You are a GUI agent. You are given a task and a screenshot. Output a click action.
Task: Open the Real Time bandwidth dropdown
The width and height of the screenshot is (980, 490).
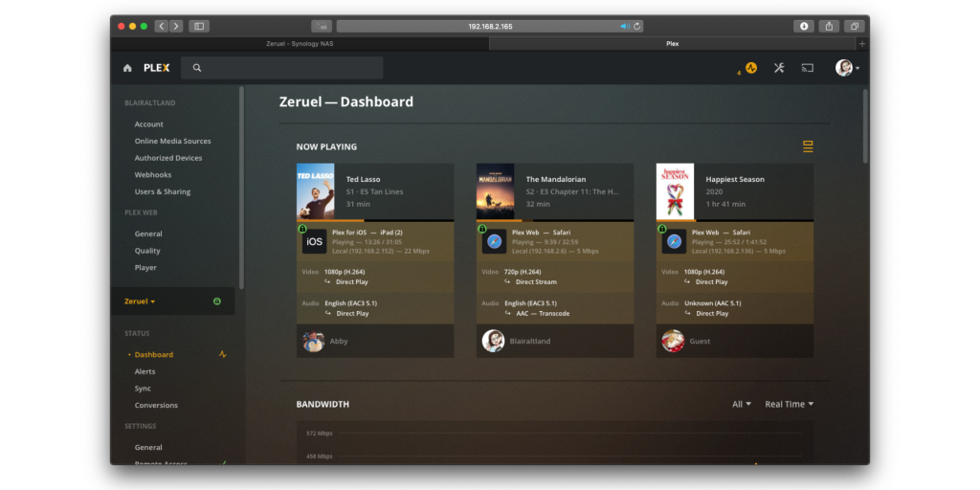tap(789, 404)
